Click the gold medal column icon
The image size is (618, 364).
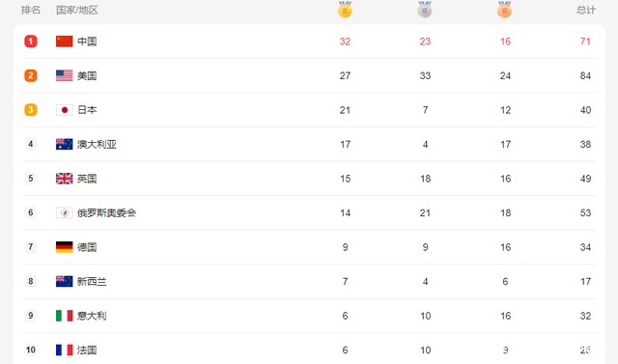345,10
